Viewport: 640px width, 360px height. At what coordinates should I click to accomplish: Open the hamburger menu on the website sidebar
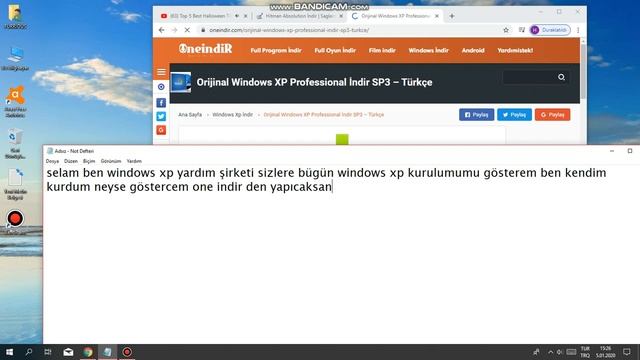coord(161,72)
